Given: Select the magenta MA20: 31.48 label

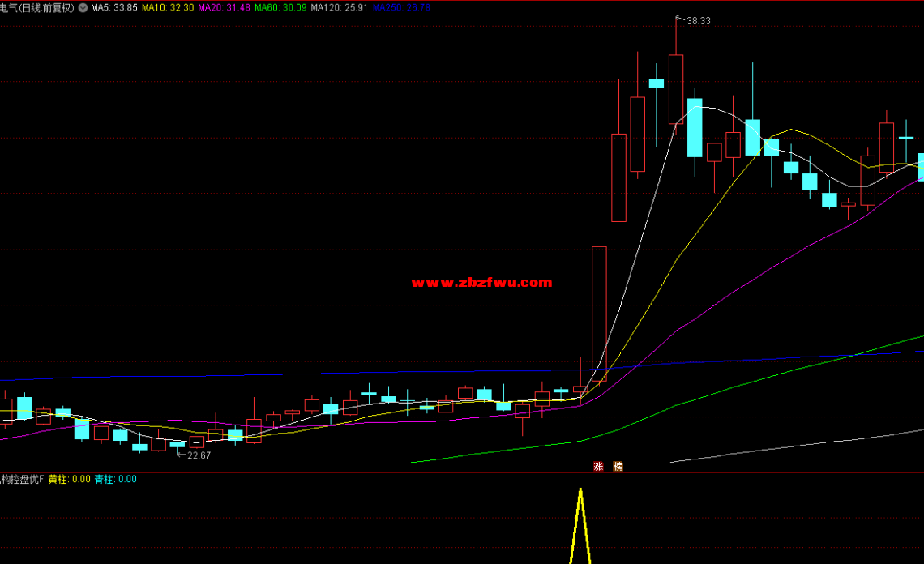Looking at the screenshot, I should 225,8.
